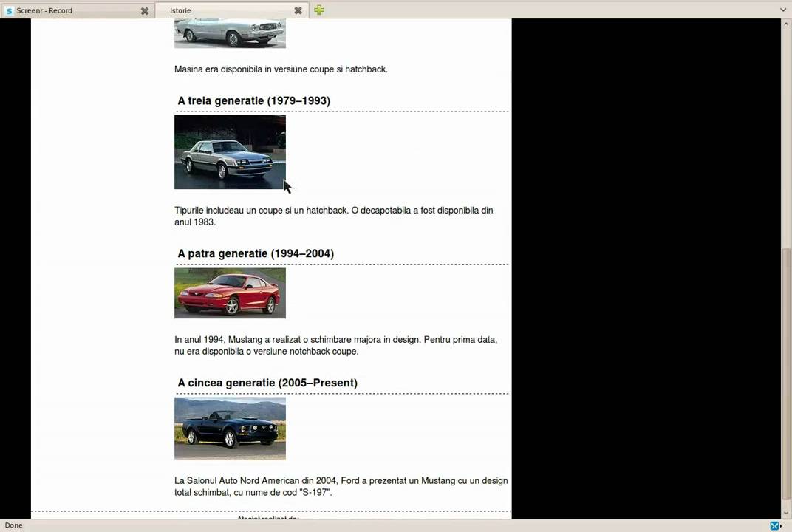792x532 pixels.
Task: Click the blue convertible fifth generation Mustang photo
Action: (230, 429)
